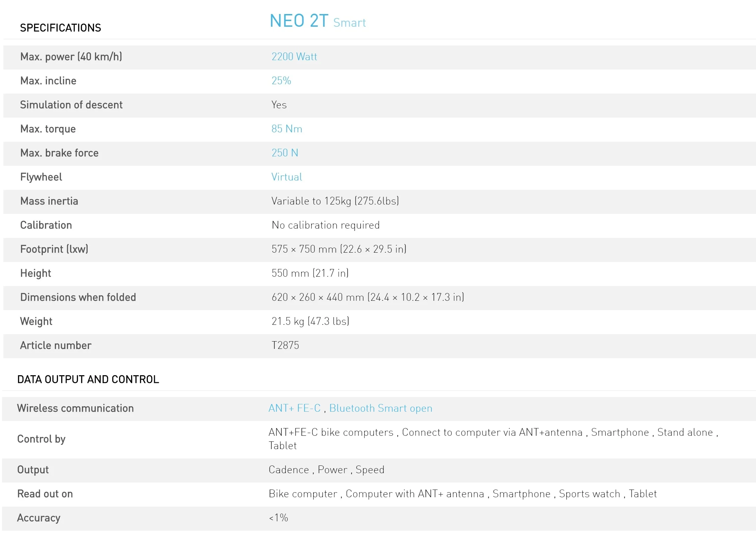Click the Read out on row label
This screenshot has height=536, width=756.
(x=45, y=494)
